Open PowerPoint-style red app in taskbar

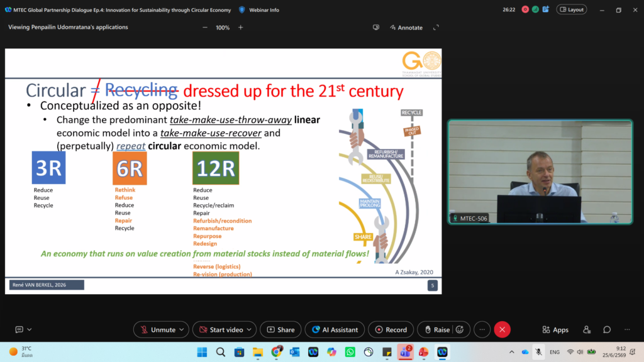coord(423,352)
